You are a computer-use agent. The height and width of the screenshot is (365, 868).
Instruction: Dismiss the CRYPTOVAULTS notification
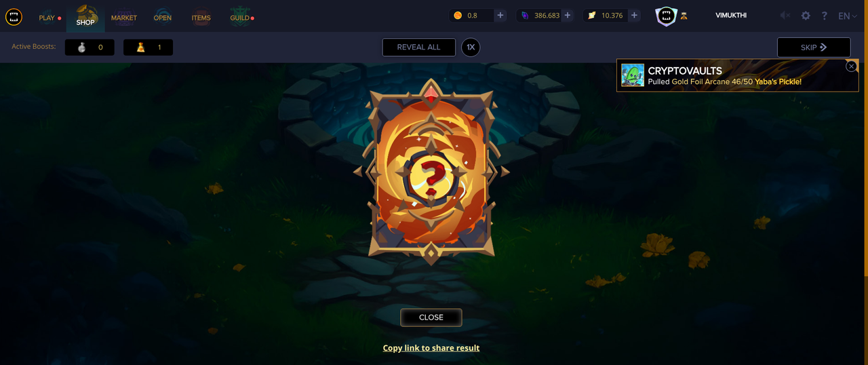tap(851, 66)
